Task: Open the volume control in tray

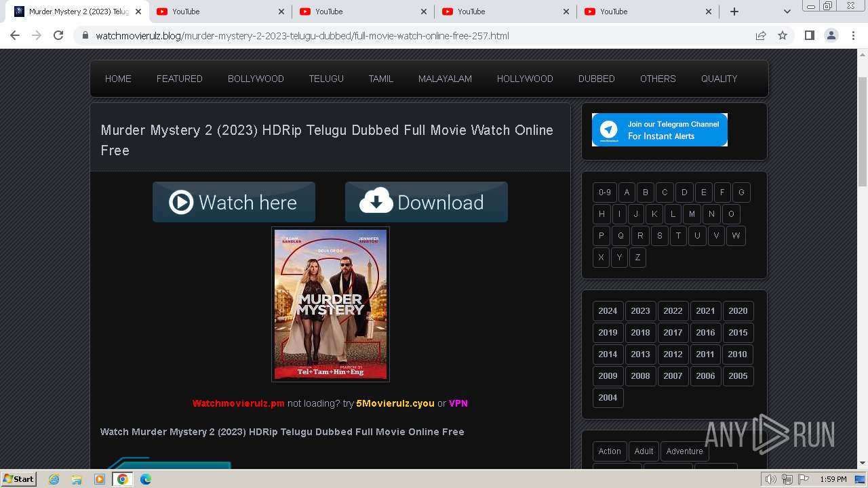Action: tap(771, 479)
